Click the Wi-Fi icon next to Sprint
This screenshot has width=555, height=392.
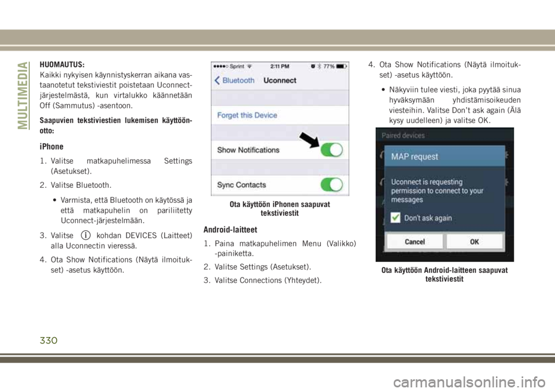tap(250, 66)
